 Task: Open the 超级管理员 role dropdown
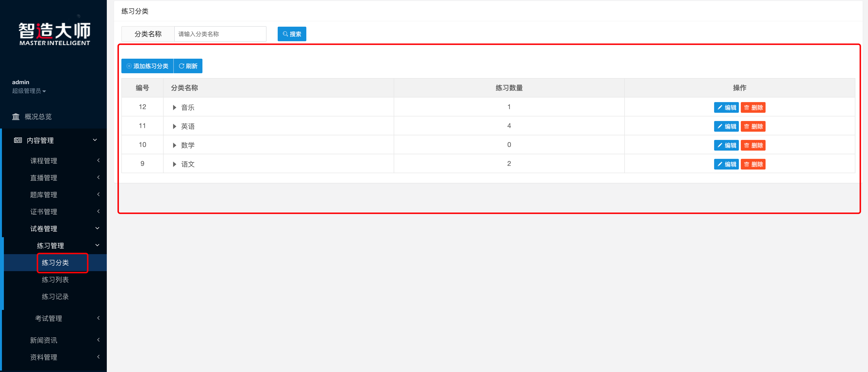coord(29,91)
